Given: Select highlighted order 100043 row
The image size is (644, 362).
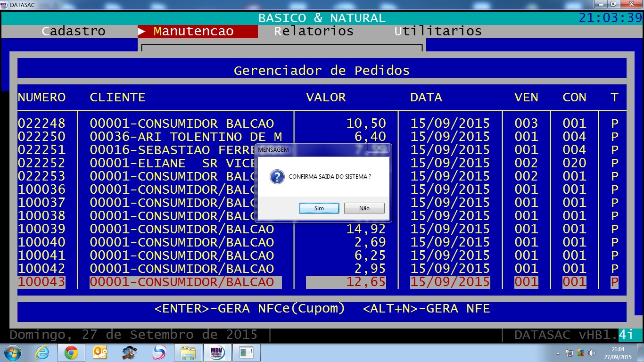Looking at the screenshot, I should coord(41,282).
